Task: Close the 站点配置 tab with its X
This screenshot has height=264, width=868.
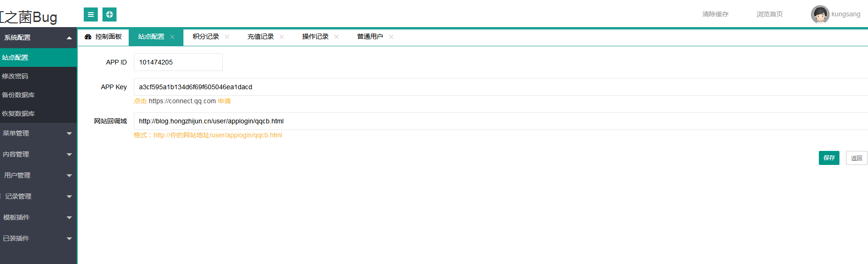Action: [172, 37]
